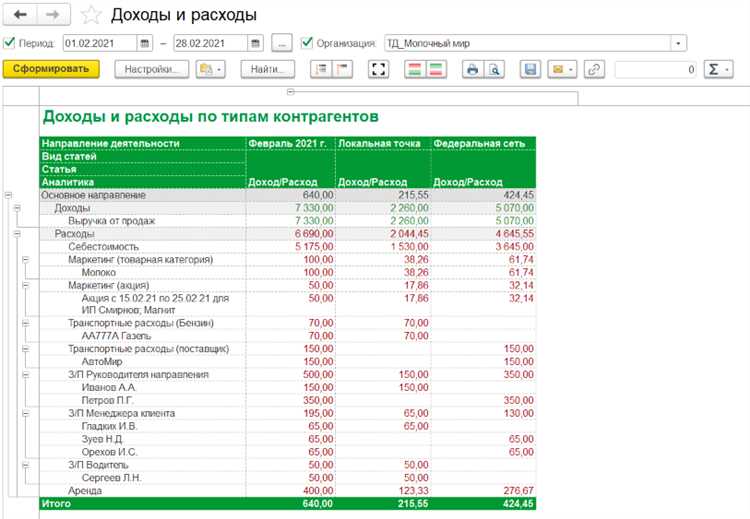Open report variants folder icon

(x=206, y=69)
